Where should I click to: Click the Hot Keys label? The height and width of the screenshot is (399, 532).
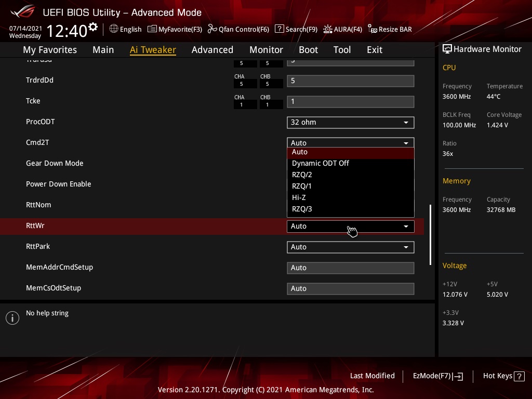497,376
